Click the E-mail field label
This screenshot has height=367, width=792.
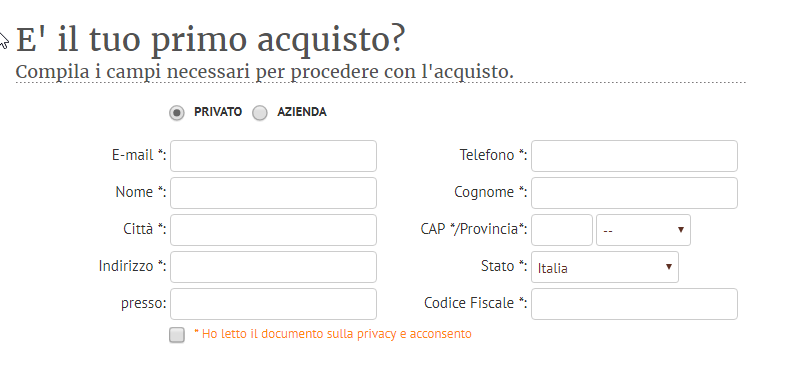click(x=139, y=155)
